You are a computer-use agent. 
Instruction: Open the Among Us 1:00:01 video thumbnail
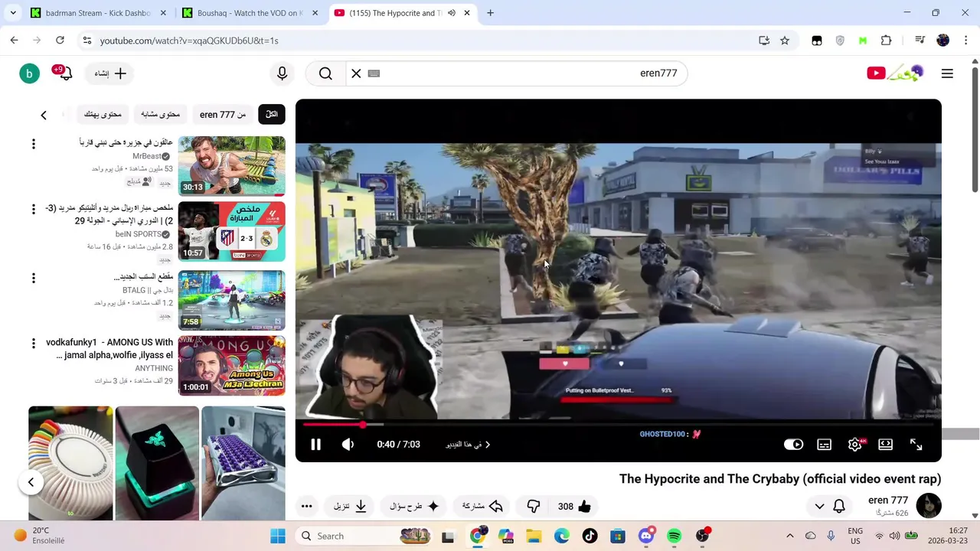232,366
